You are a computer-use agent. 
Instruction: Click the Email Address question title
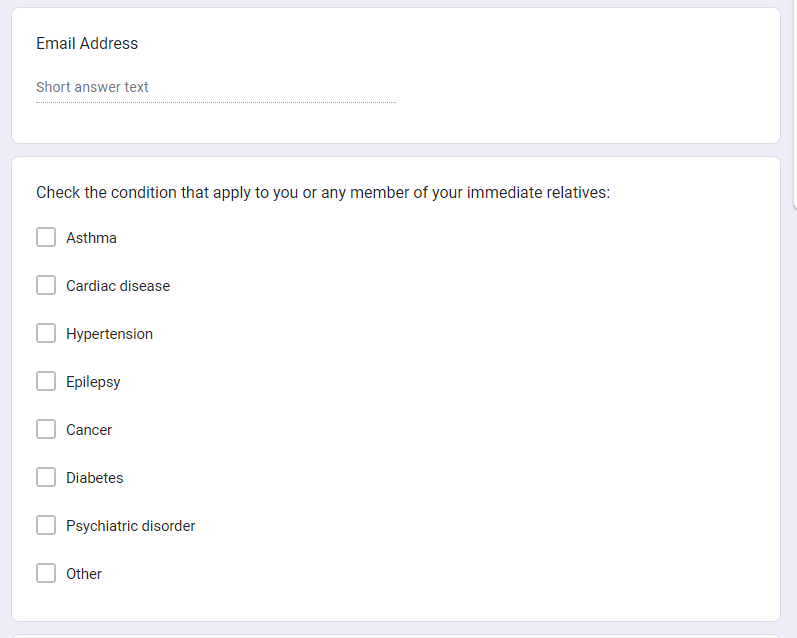point(87,44)
